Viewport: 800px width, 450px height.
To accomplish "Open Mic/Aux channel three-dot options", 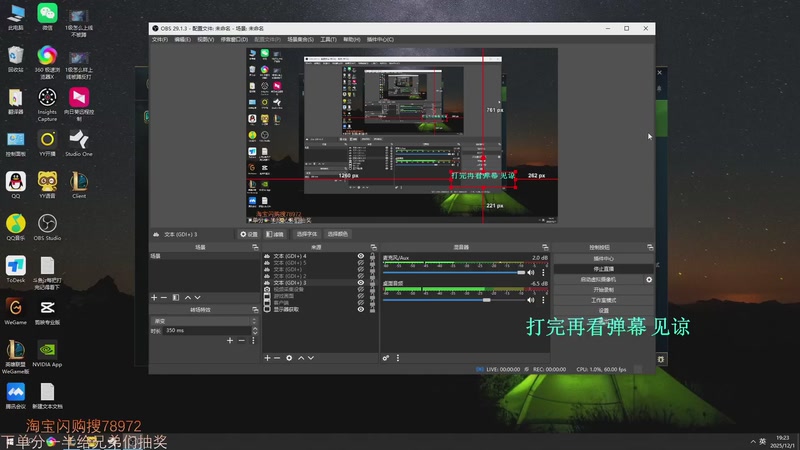I will click(x=543, y=273).
